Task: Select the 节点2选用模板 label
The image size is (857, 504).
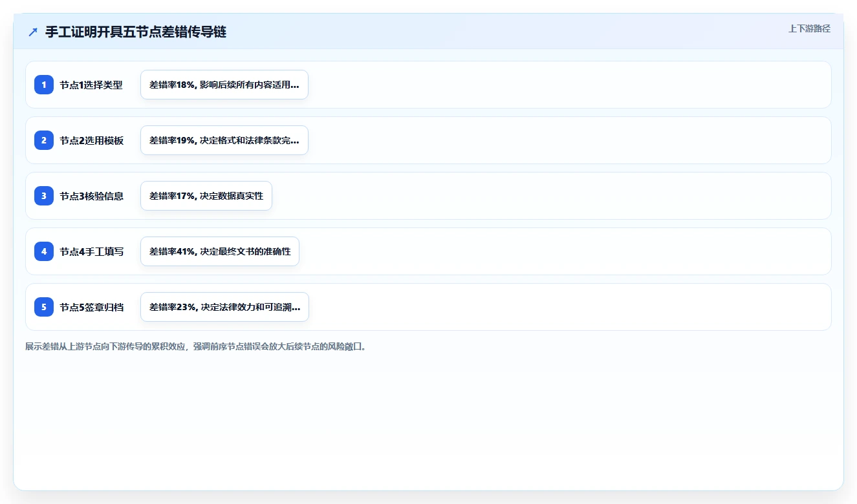Action: (x=91, y=140)
